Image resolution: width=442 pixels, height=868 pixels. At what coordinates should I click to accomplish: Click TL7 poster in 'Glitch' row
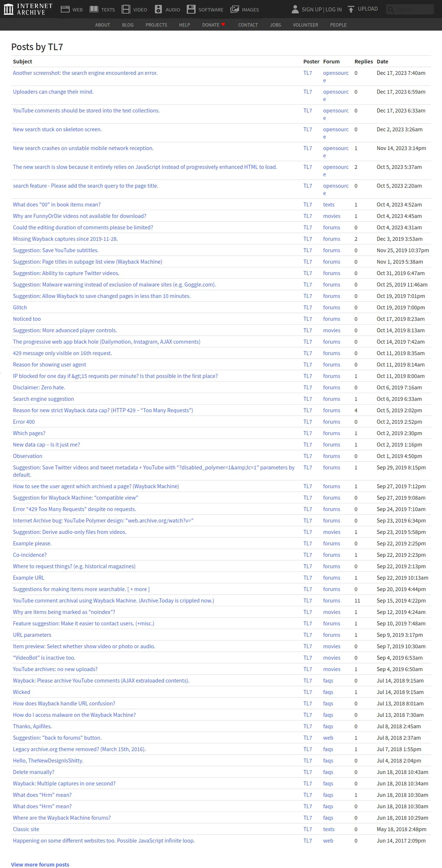coord(308,308)
